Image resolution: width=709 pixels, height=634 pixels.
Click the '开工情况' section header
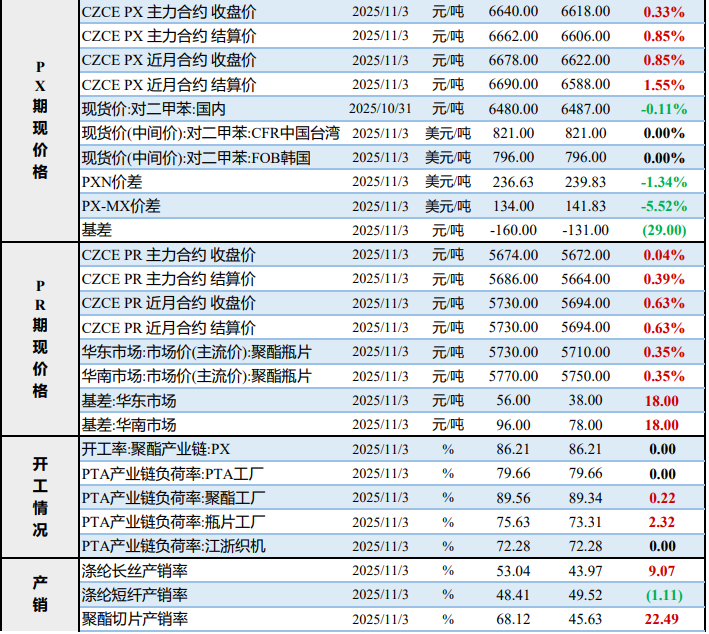point(40,497)
